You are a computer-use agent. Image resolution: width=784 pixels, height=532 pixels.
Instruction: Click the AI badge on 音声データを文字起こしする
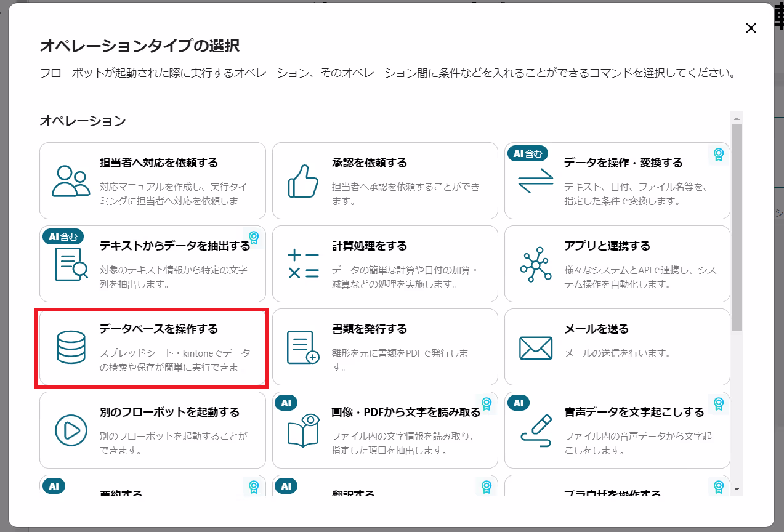(x=519, y=403)
